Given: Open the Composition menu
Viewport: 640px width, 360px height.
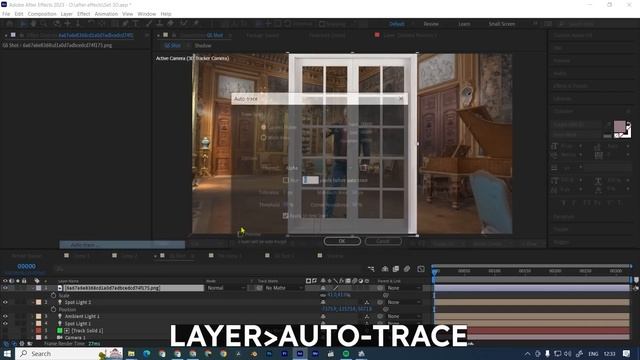Looking at the screenshot, I should [42, 14].
